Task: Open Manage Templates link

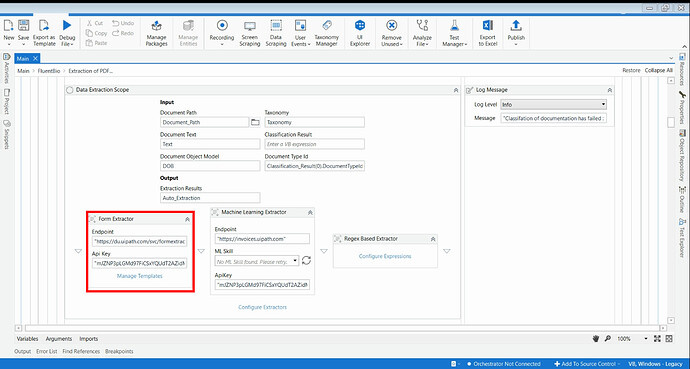Action: 139,276
